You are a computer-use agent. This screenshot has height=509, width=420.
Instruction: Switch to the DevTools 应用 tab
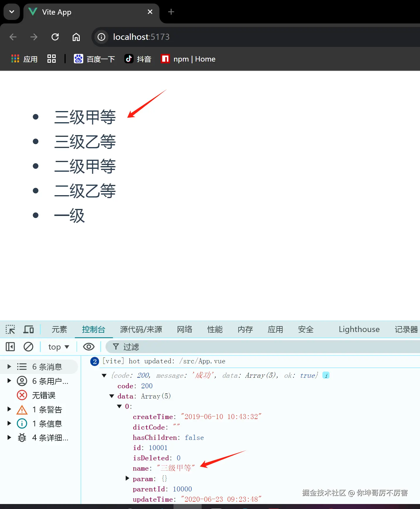click(276, 329)
